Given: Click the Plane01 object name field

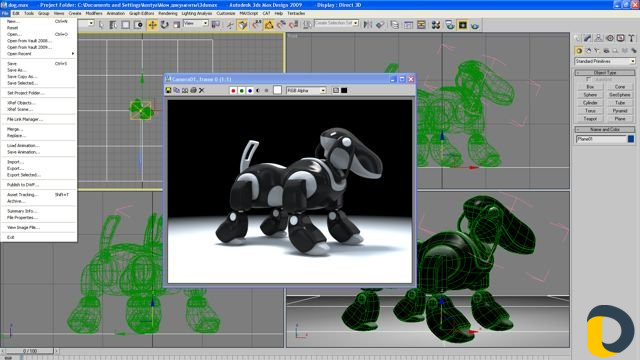Looking at the screenshot, I should click(x=601, y=139).
